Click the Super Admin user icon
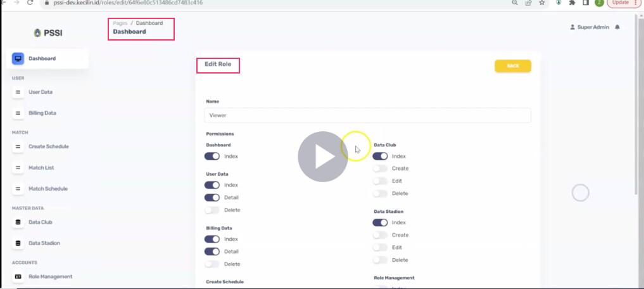 coord(572,27)
